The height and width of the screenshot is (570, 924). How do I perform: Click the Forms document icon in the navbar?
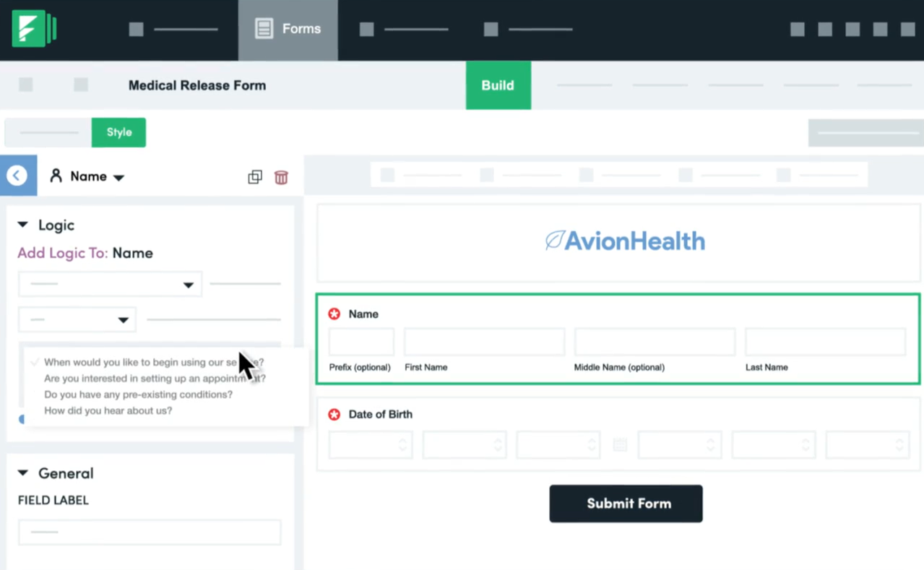tap(262, 29)
